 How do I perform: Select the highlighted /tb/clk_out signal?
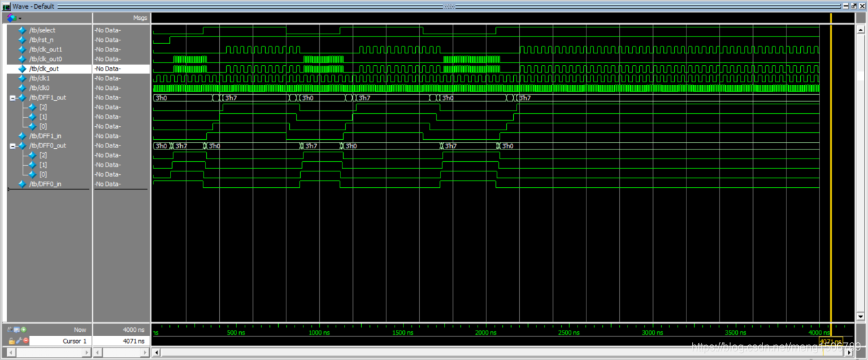coord(44,69)
